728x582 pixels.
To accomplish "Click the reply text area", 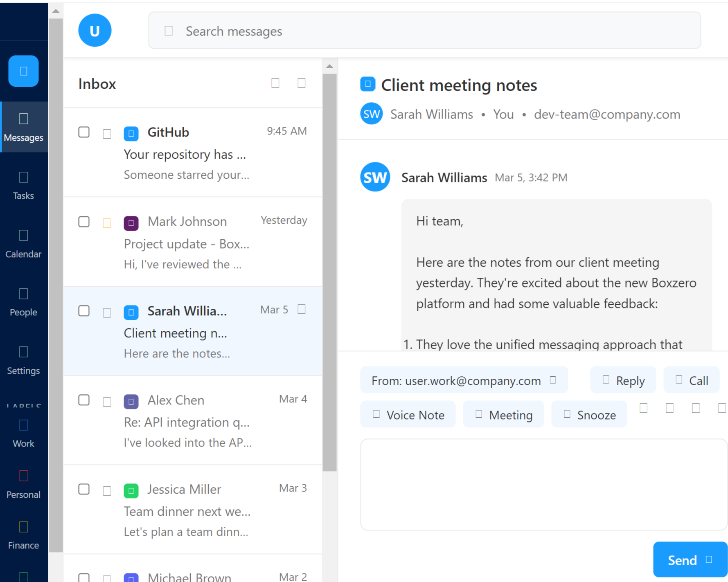I will [x=544, y=485].
